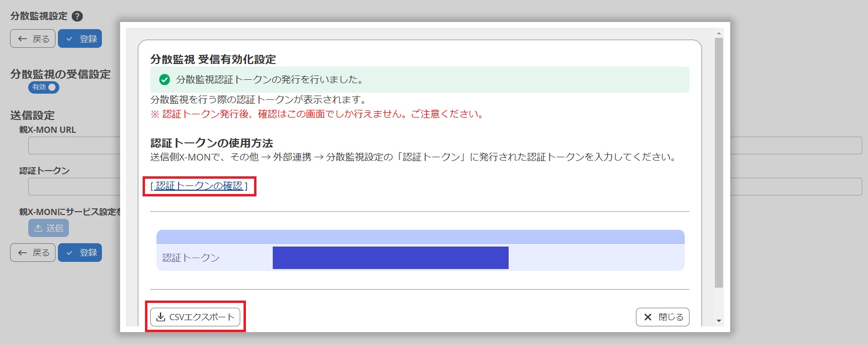Click the red 認証トークン発行後 warning text
Viewport: 868px width, 345px height.
pos(318,114)
